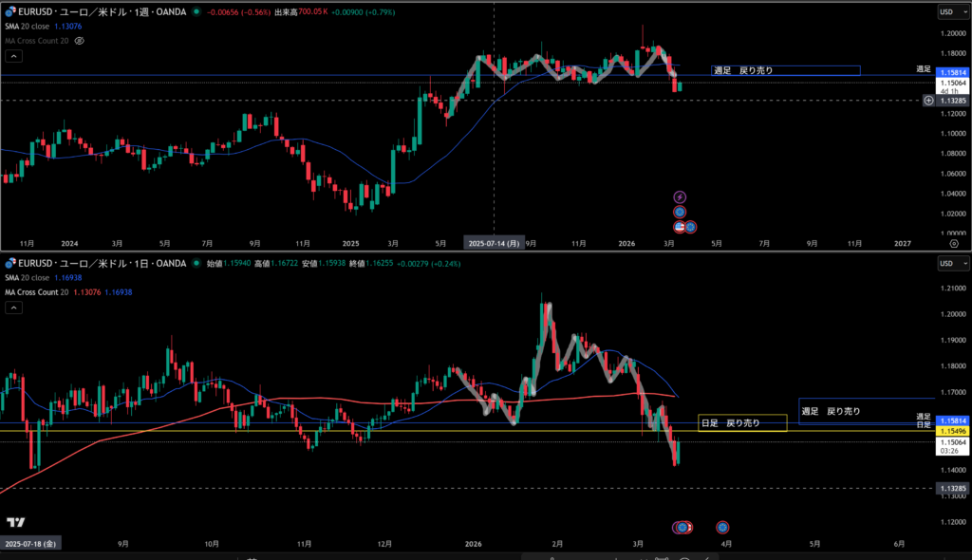The image size is (972, 560).
Task: Collapse the daily chart indicator legend
Action: [x=13, y=308]
